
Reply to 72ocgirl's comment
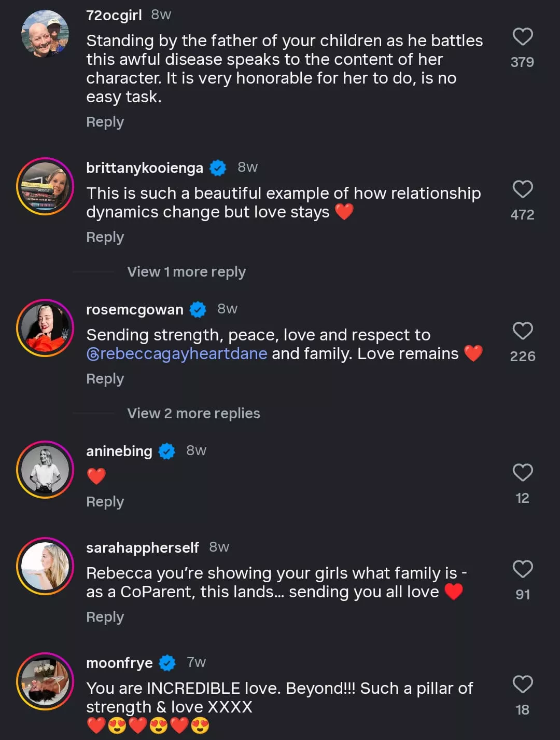click(x=105, y=122)
